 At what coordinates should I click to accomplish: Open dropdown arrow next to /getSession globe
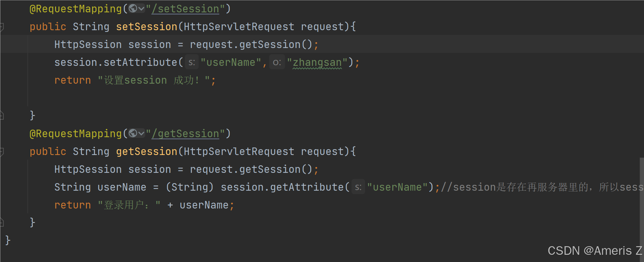click(141, 133)
